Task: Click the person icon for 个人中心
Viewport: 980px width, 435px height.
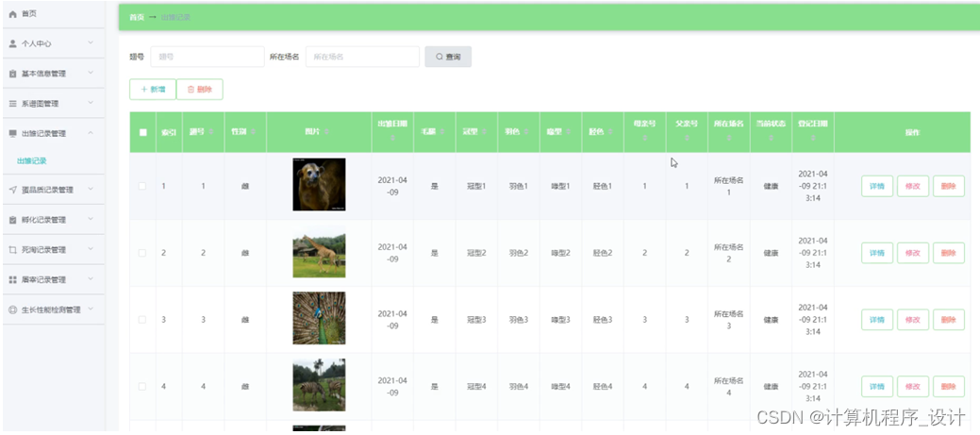Action: point(12,43)
